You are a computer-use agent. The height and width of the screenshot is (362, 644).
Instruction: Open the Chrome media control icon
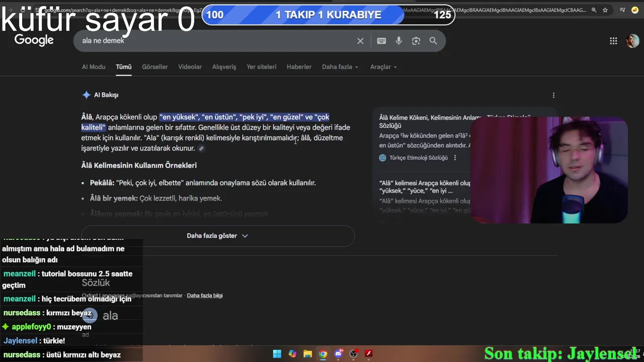(622, 10)
